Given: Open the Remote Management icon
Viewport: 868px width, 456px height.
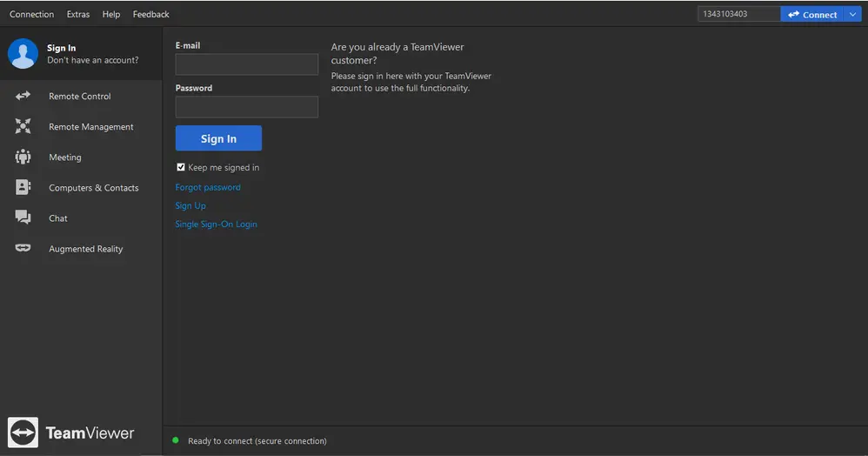Looking at the screenshot, I should tap(23, 126).
